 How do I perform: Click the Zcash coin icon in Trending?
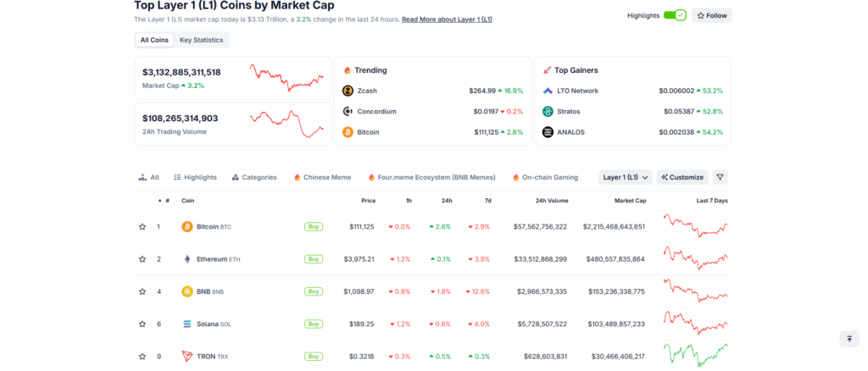(348, 91)
